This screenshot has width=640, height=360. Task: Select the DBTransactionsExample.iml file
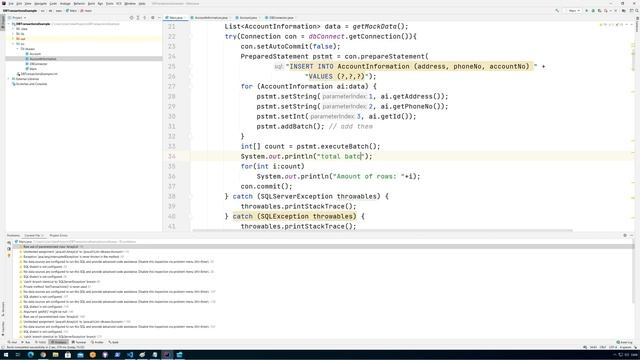pos(37,74)
